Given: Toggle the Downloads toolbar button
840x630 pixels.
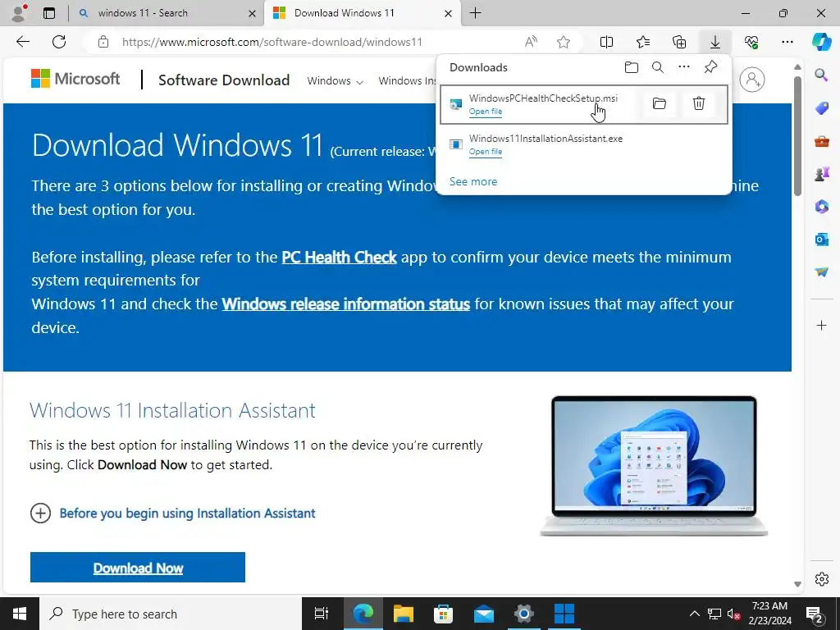Looking at the screenshot, I should (x=715, y=42).
